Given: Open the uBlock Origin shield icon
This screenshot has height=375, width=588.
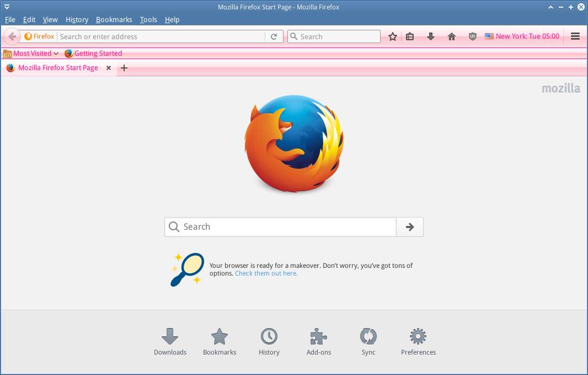Looking at the screenshot, I should [x=473, y=36].
